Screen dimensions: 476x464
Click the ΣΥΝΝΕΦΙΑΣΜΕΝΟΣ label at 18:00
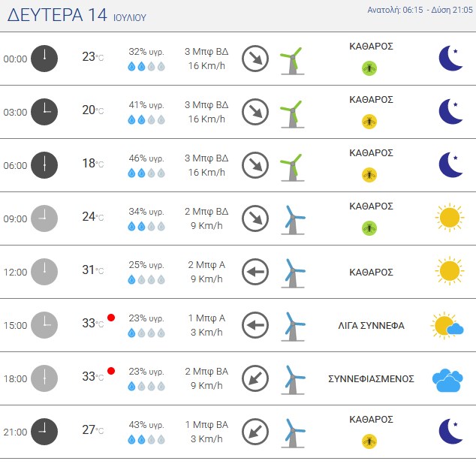[371, 378]
